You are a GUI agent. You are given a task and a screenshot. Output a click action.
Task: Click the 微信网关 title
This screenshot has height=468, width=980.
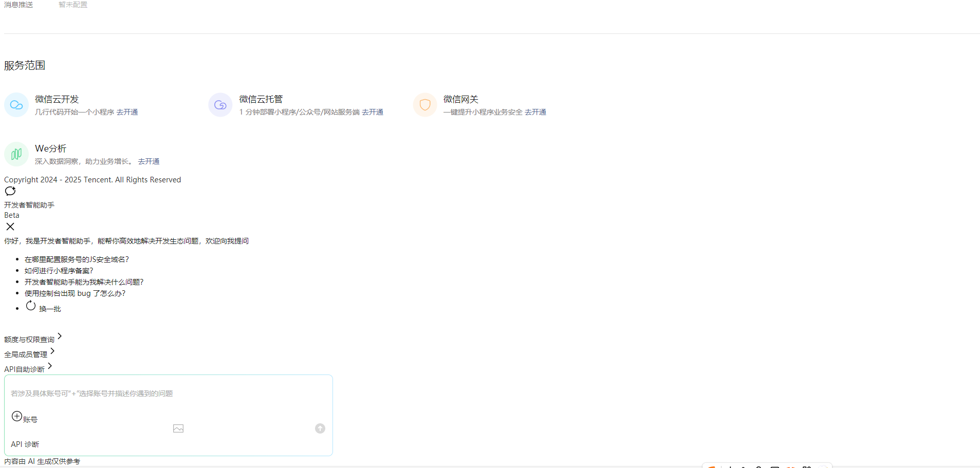click(461, 99)
